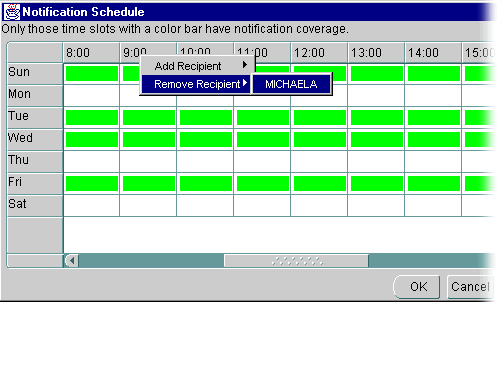Click the window icon in title bar
Viewport: 498px width, 375px height.
[x=12, y=12]
